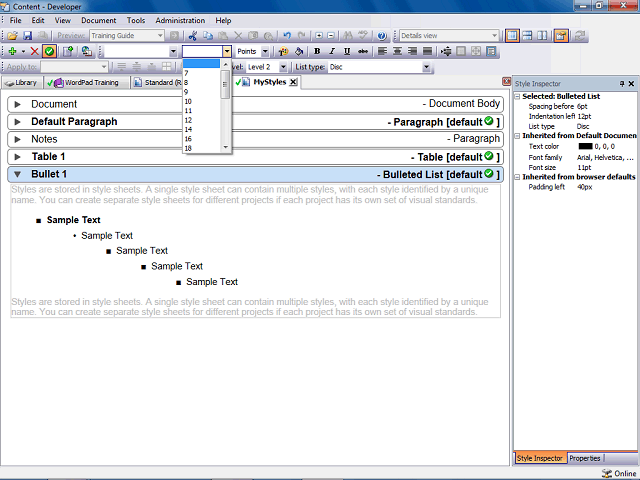
Task: Click the red close-all tabs icon
Action: click(x=507, y=82)
